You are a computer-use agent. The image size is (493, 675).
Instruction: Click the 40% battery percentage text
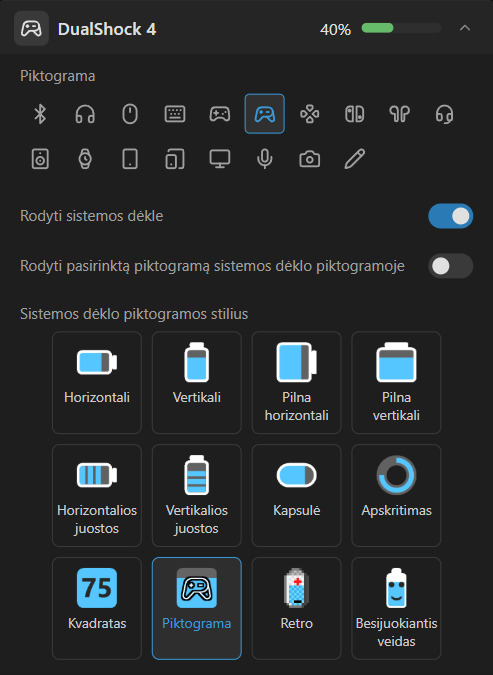(335, 30)
